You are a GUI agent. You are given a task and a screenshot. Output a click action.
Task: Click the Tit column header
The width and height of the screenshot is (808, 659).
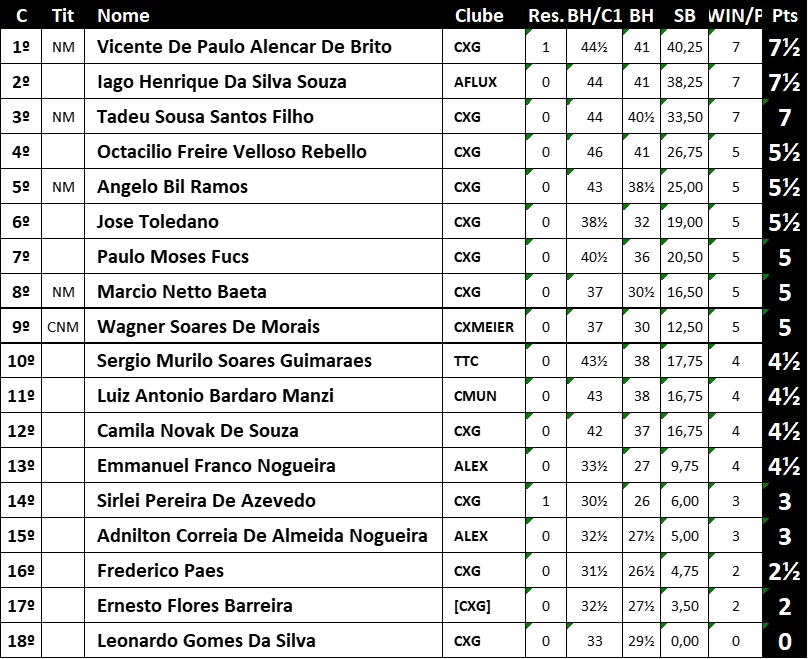pyautogui.click(x=63, y=15)
